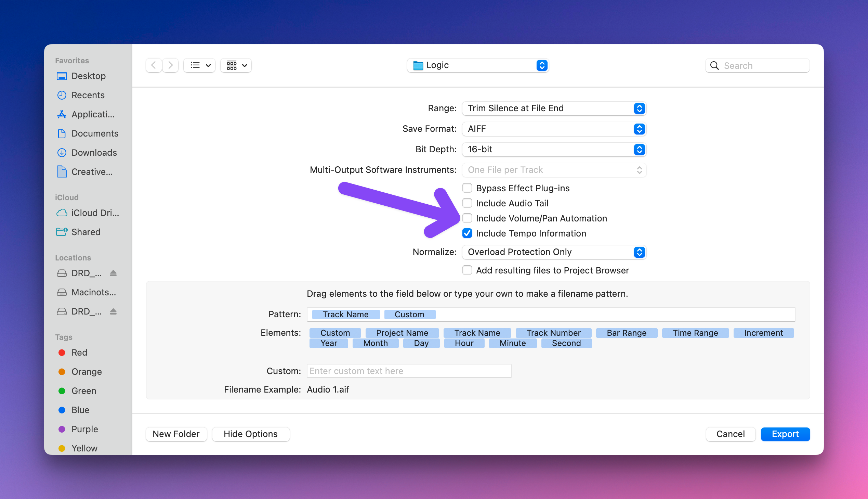The width and height of the screenshot is (868, 499).
Task: Click the Hide Options button
Action: [x=250, y=434]
